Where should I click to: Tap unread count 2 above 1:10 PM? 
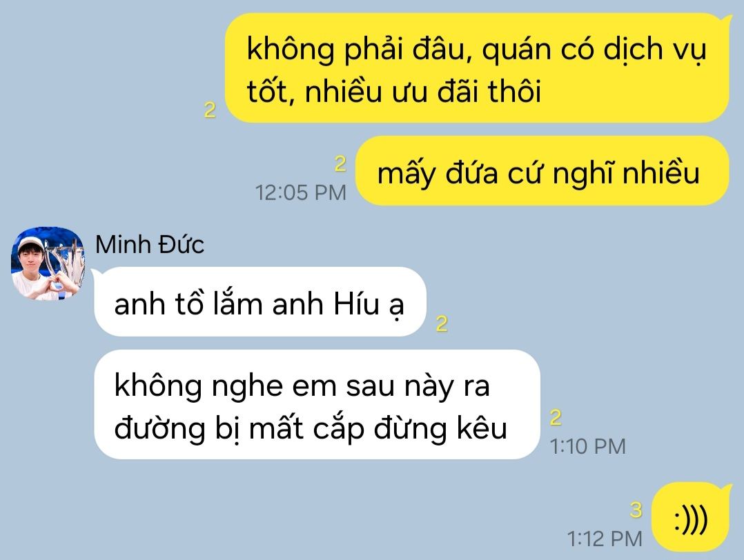click(556, 418)
